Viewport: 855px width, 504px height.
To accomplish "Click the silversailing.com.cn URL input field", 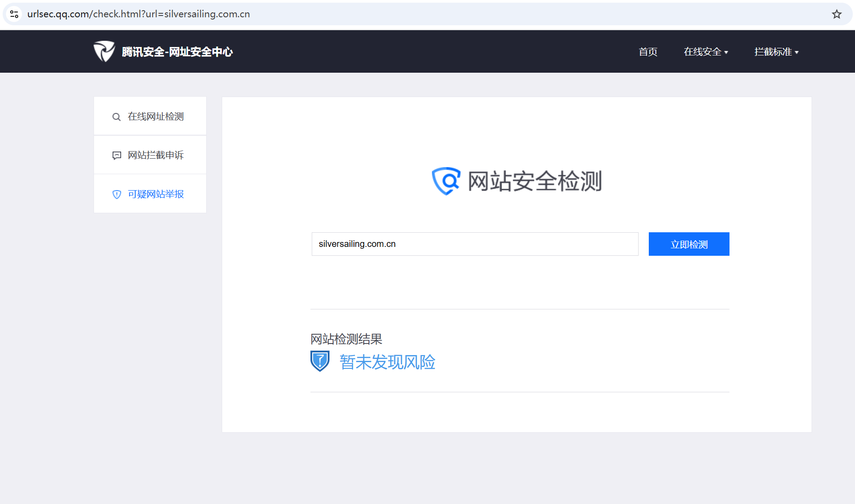I will click(x=475, y=244).
